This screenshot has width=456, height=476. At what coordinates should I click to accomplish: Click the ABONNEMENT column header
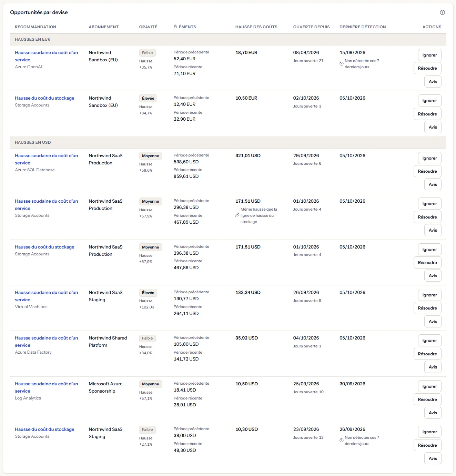coord(104,27)
